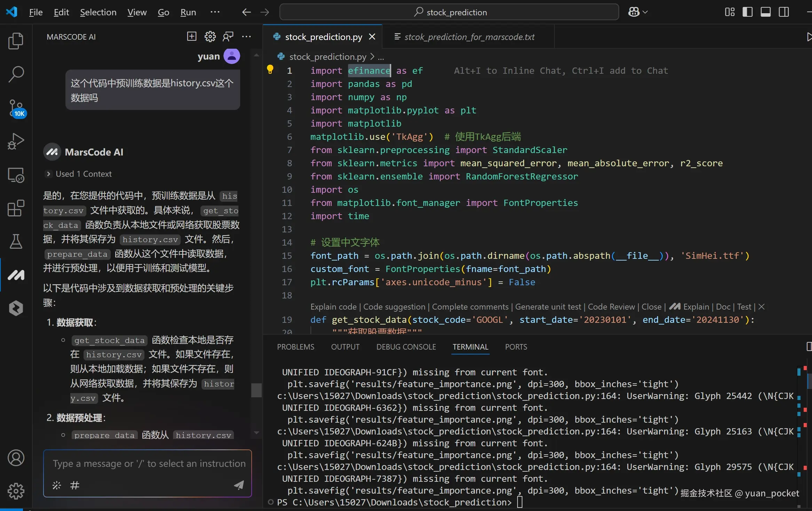Open the Testing flask icon
812x511 pixels.
pyautogui.click(x=16, y=241)
